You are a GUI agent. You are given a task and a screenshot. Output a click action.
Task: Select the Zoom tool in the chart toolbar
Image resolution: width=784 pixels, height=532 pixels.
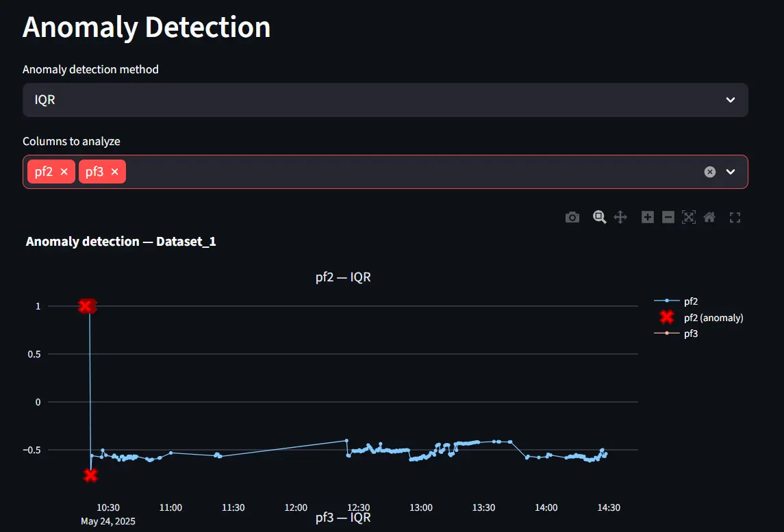coord(599,217)
